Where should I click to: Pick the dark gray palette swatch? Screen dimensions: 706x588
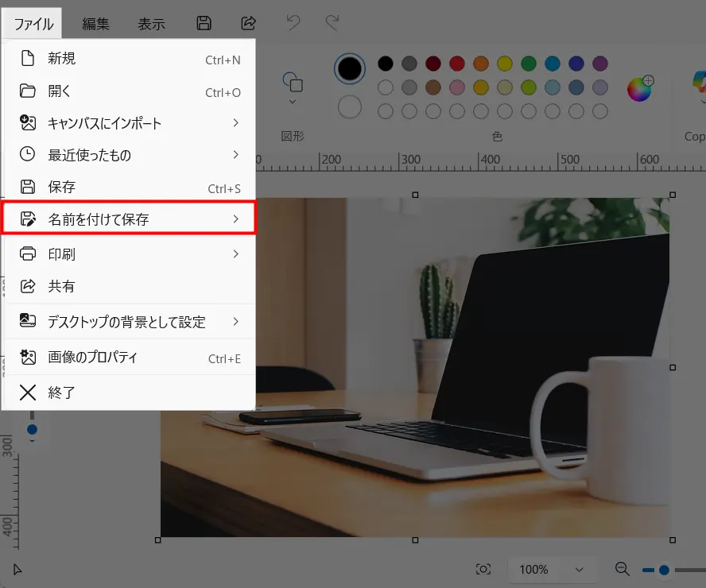(409, 64)
